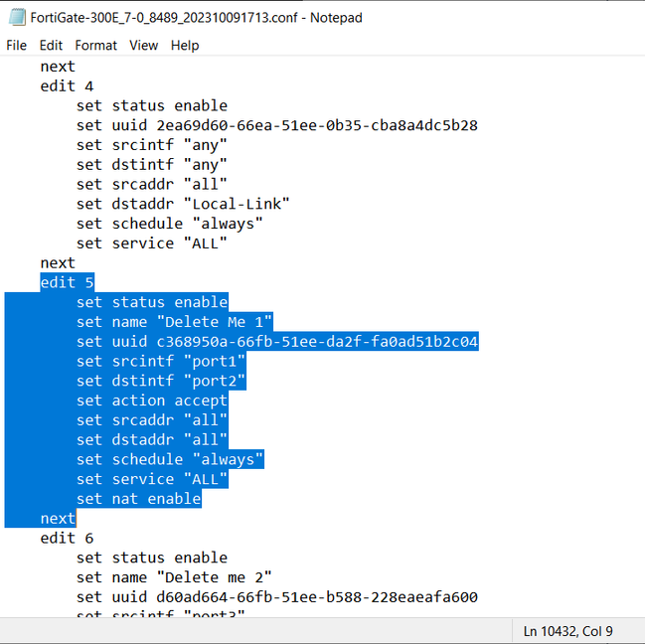The image size is (645, 644).
Task: Open the View menu
Action: pyautogui.click(x=143, y=46)
